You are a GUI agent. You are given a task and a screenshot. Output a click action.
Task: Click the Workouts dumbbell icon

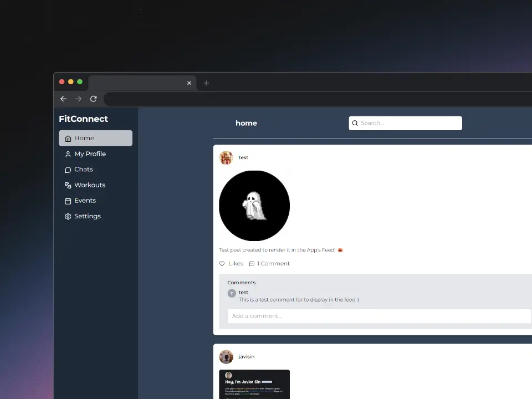[x=68, y=185]
